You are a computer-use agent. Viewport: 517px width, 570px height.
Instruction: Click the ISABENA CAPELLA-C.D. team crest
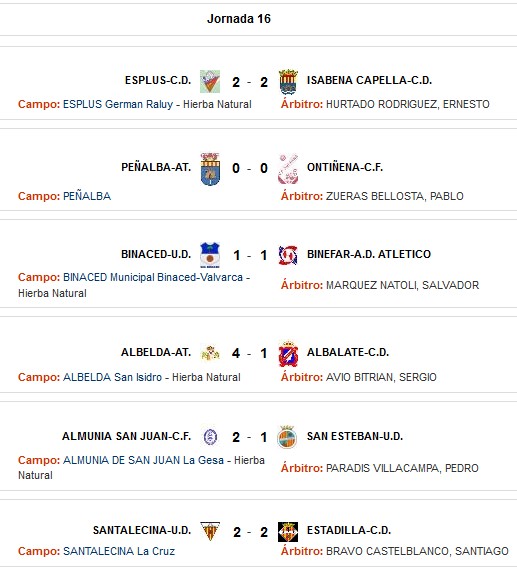coord(288,81)
